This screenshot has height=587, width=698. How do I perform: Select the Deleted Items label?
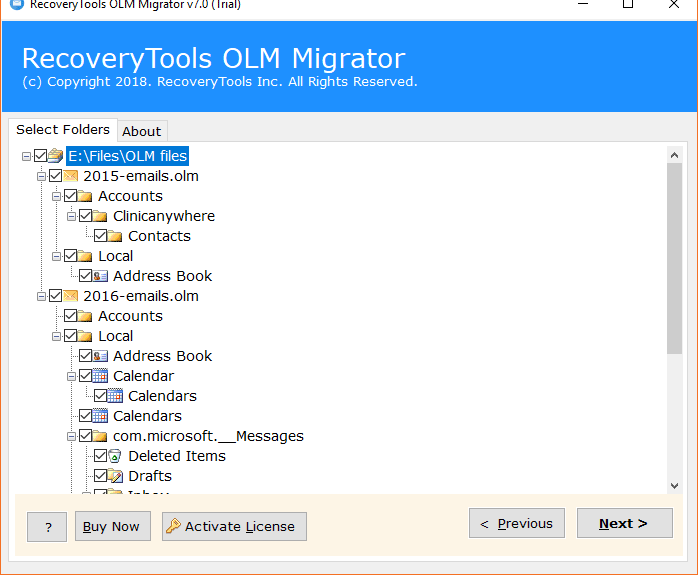pos(177,456)
